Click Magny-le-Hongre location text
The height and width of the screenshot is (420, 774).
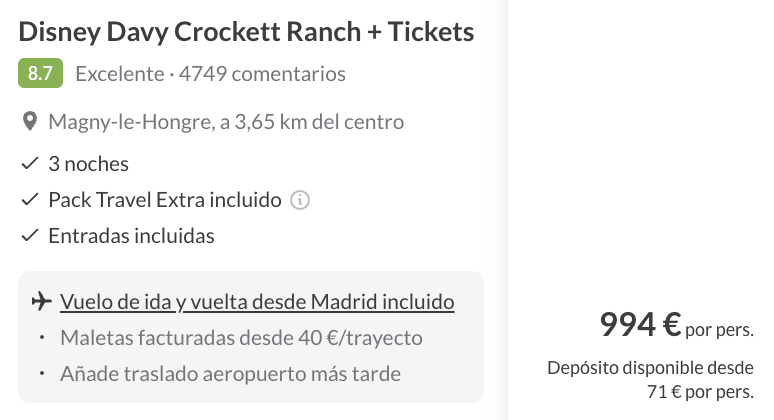[x=226, y=123]
